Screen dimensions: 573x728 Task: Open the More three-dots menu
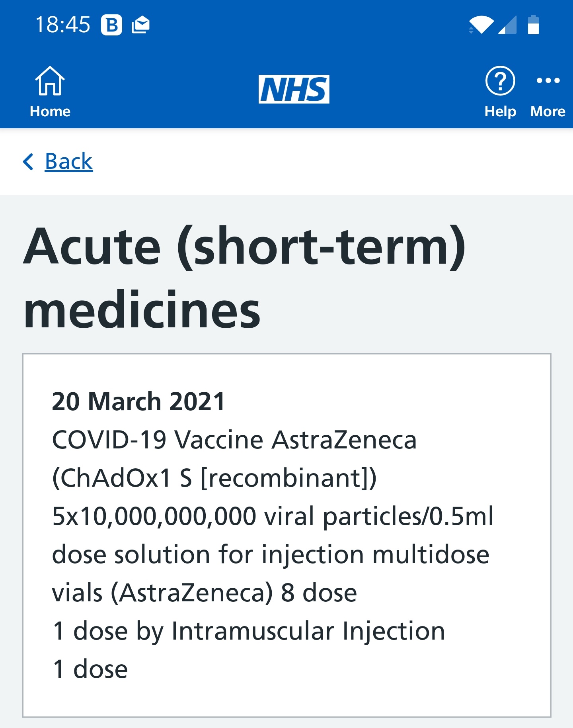coord(548,80)
